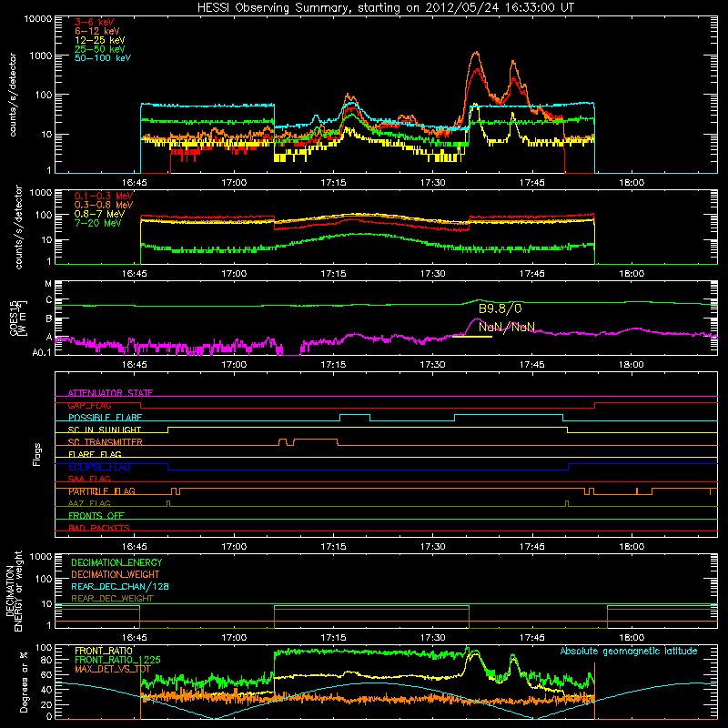Select the 25-50 keV legend label
This screenshot has height=728, width=728.
(x=100, y=49)
